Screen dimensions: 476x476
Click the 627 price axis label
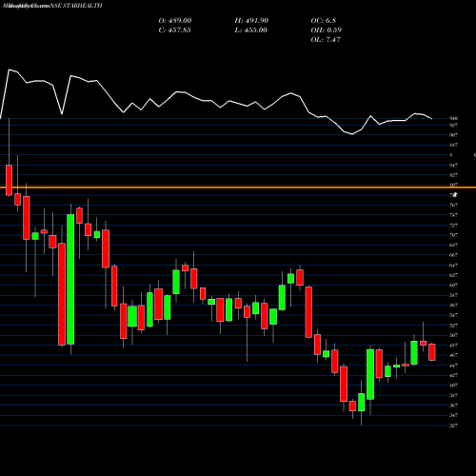coord(453,275)
